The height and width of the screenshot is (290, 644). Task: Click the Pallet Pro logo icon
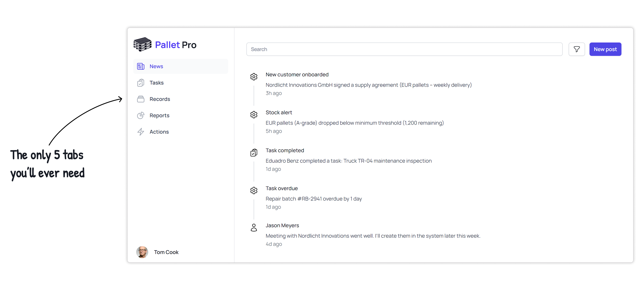[143, 45]
